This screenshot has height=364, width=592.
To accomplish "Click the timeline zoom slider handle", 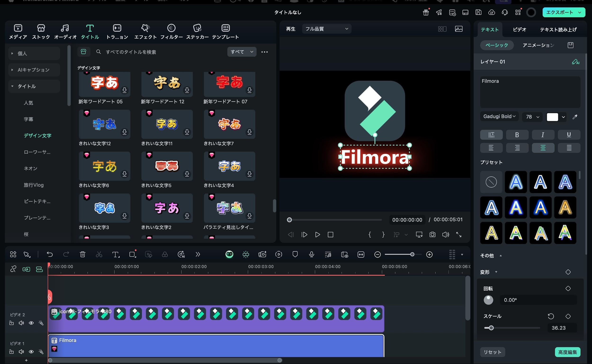I will (412, 254).
